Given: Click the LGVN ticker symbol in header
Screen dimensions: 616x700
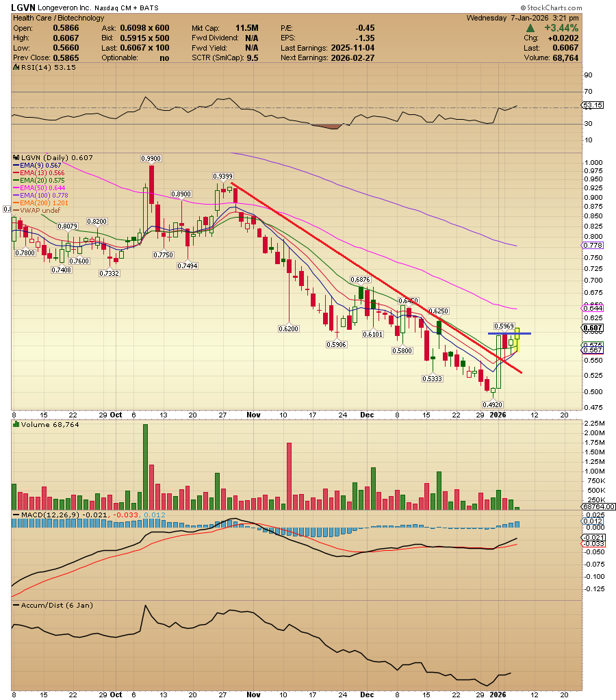Looking at the screenshot, I should tap(23, 8).
